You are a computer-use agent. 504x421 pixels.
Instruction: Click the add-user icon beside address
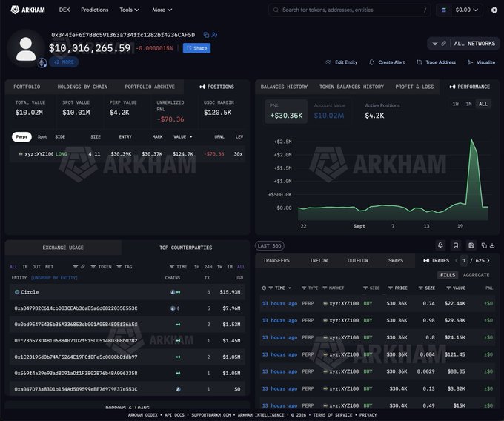pyautogui.click(x=214, y=35)
